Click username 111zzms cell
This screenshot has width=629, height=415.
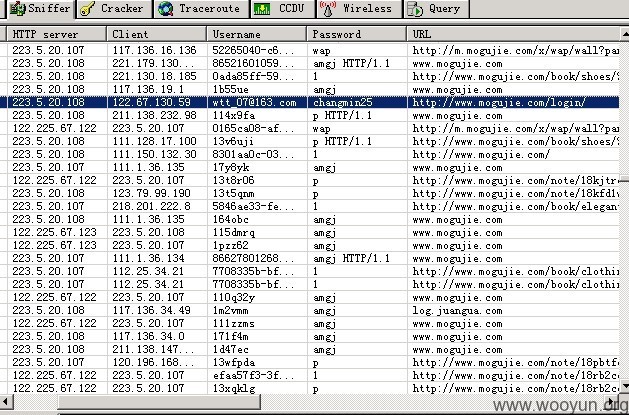pos(257,324)
